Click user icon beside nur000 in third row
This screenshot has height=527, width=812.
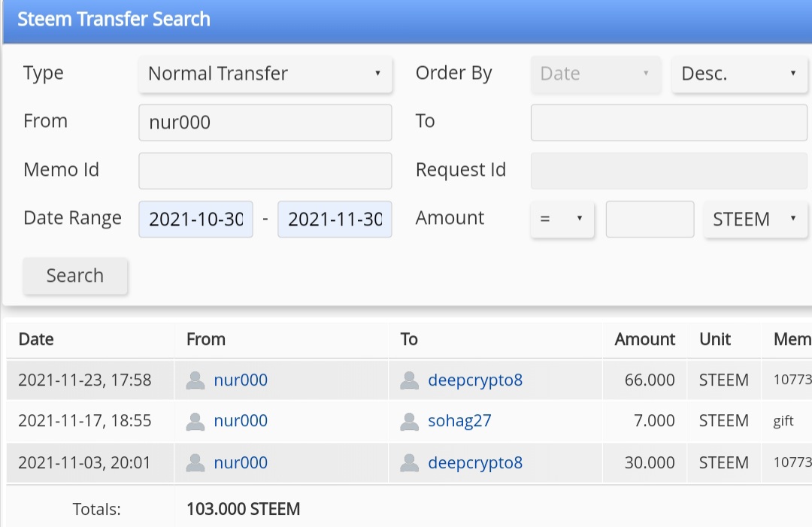tap(195, 462)
